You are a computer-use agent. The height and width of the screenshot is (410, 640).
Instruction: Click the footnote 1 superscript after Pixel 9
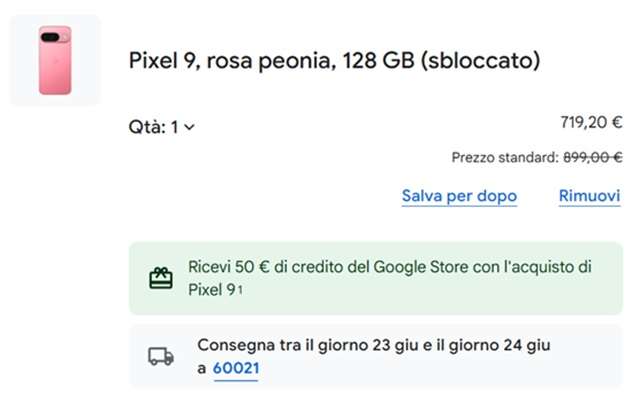[240, 289]
